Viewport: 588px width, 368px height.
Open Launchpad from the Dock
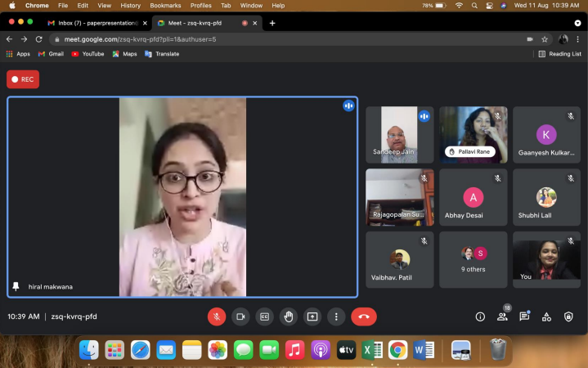click(114, 350)
